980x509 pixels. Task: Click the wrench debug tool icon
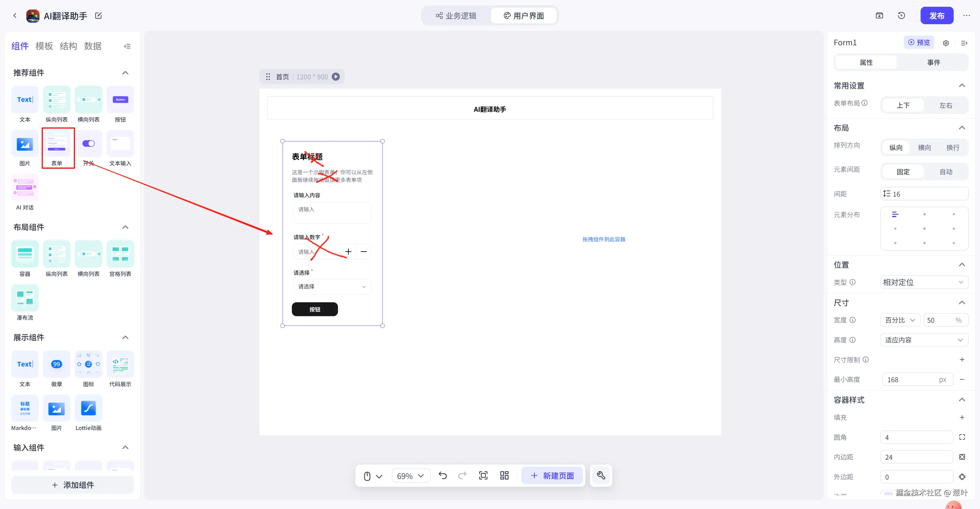(601, 476)
